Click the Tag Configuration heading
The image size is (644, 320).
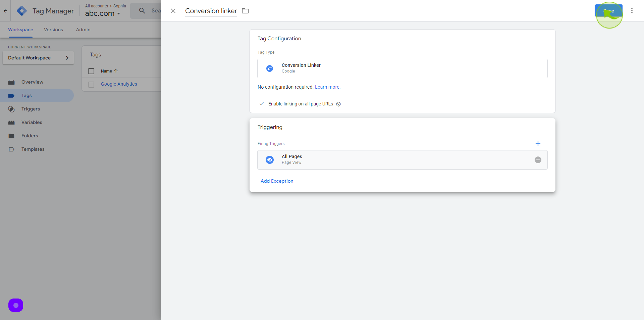pyautogui.click(x=279, y=39)
